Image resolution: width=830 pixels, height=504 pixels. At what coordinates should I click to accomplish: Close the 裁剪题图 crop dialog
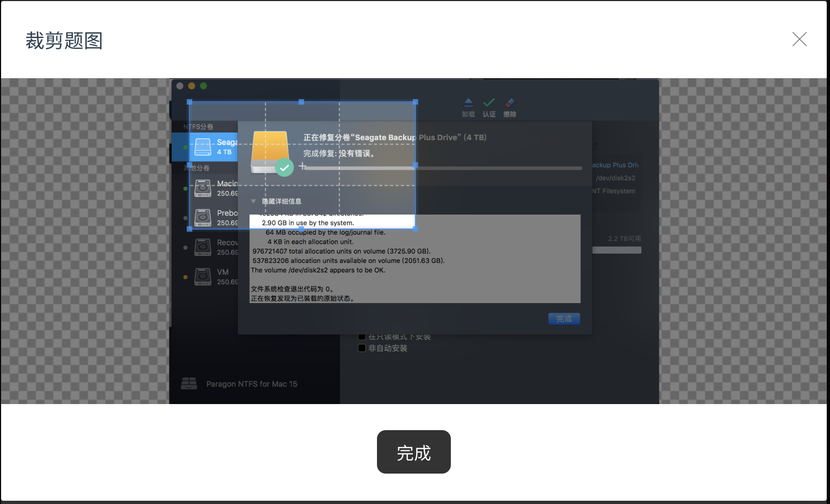(799, 39)
